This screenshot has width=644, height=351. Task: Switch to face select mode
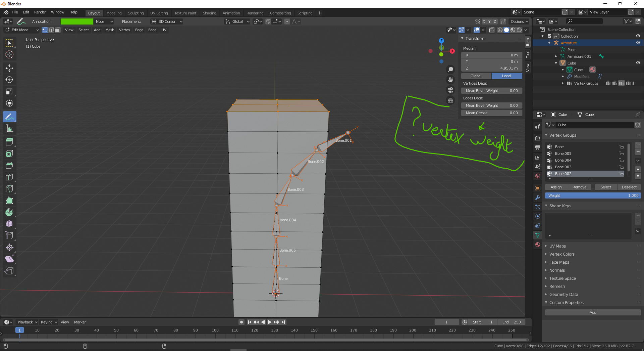pos(58,30)
